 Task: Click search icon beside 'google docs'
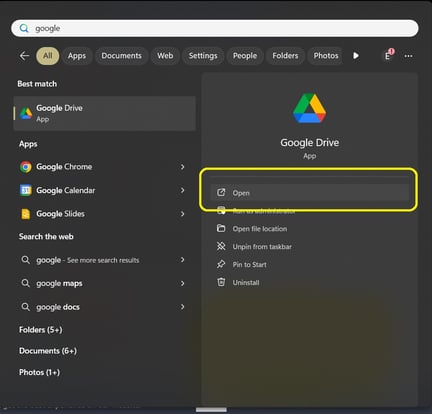pos(26,307)
